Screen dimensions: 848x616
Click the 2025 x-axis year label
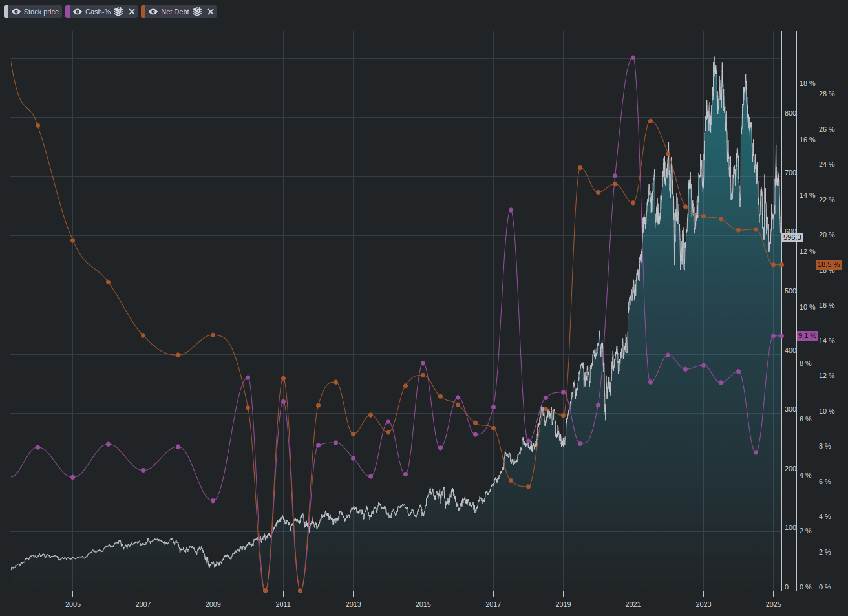click(x=774, y=604)
